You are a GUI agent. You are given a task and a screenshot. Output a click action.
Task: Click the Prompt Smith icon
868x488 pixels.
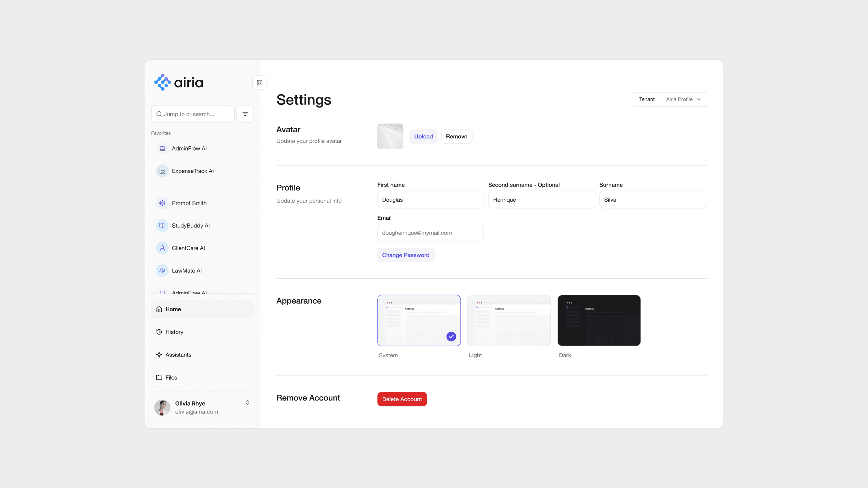[x=162, y=203]
